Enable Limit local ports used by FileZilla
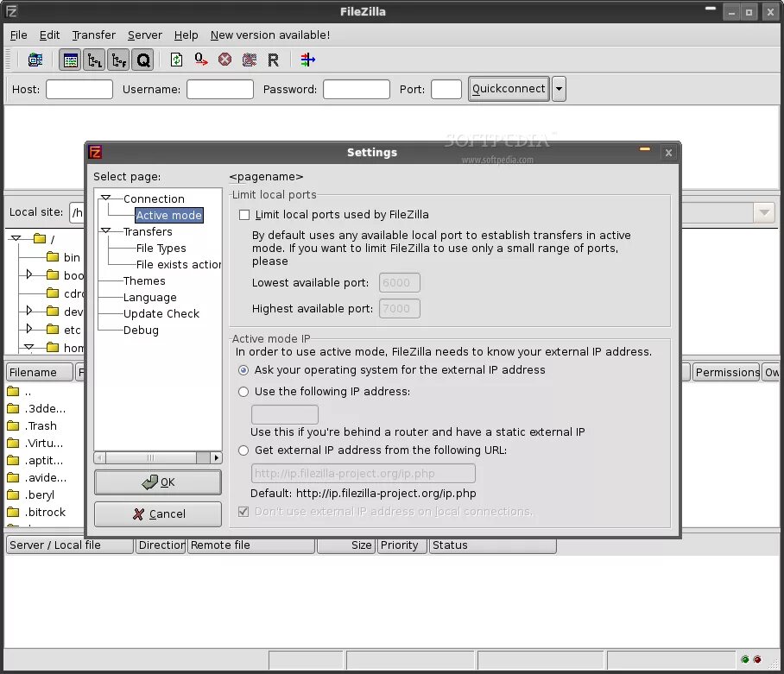 point(244,215)
